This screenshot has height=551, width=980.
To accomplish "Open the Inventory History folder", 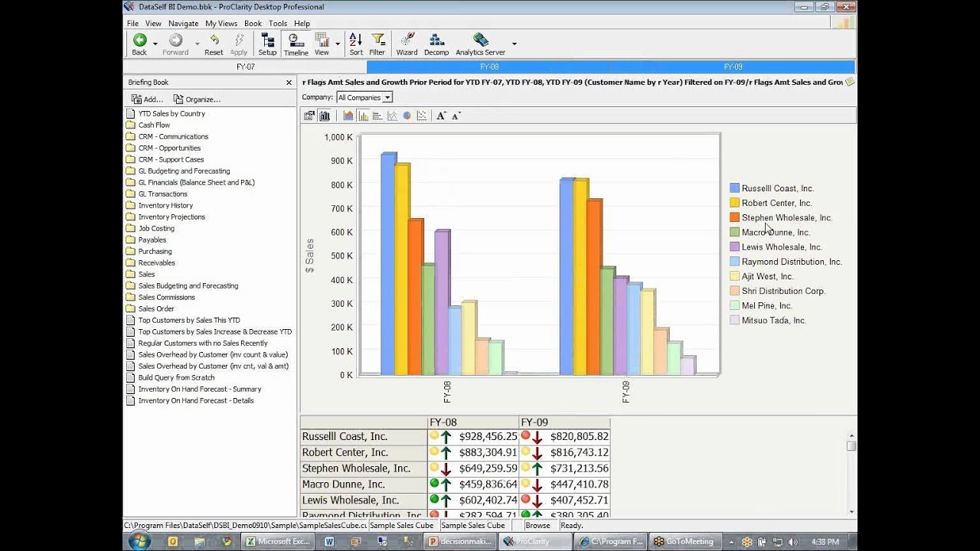I will [x=165, y=205].
